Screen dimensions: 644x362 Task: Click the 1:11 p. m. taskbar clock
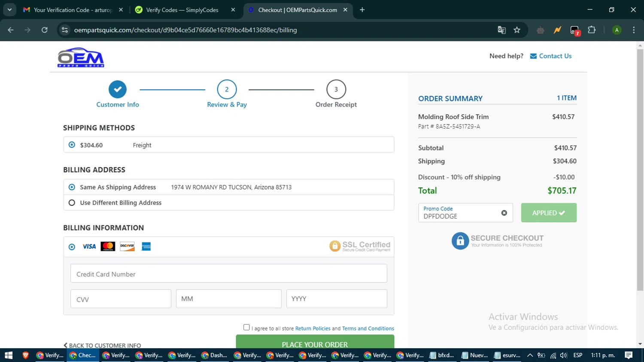point(603,355)
